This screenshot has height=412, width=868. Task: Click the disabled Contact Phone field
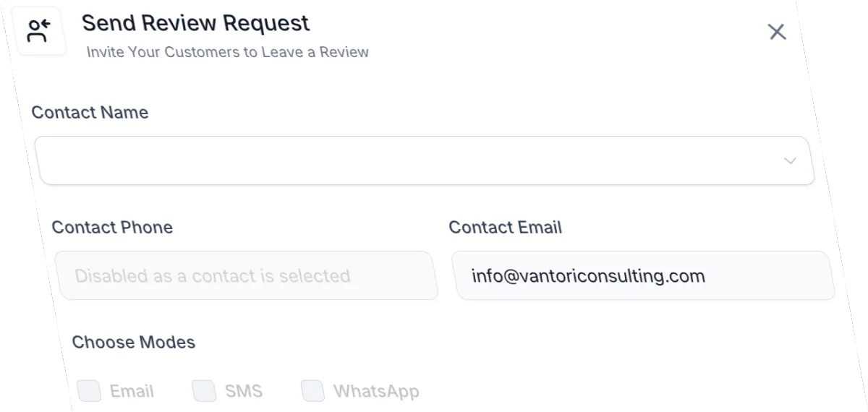pos(247,275)
